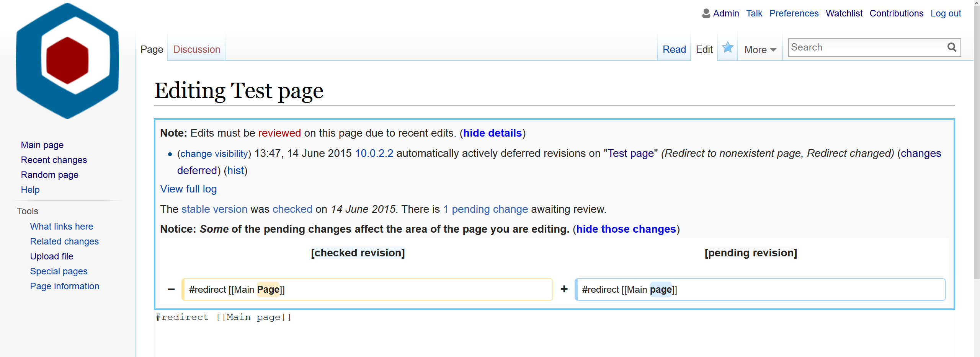Open the More dropdown menu
The width and height of the screenshot is (980, 357).
click(760, 50)
